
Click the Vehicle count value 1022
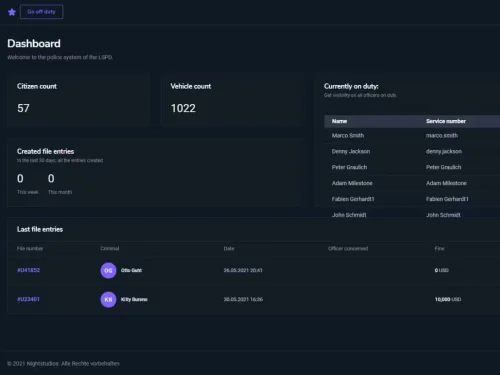pyautogui.click(x=183, y=108)
